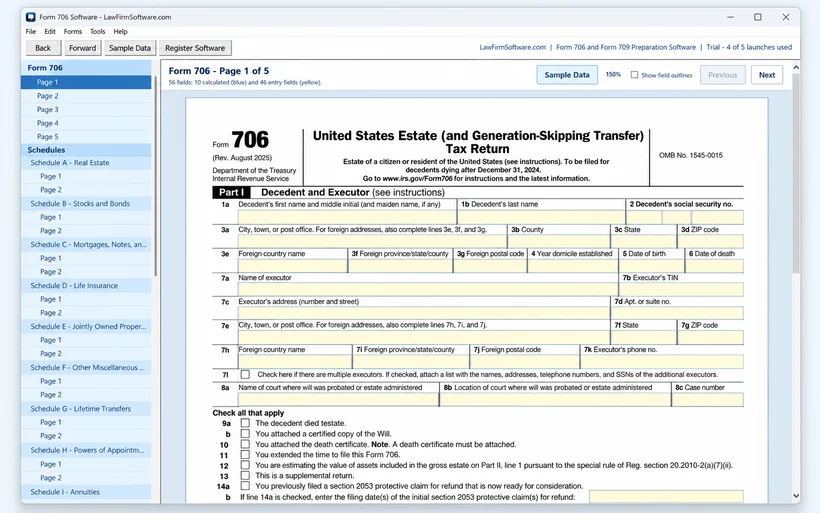
Task: Check the multiple executors box on line 7l
Action: pyautogui.click(x=245, y=374)
